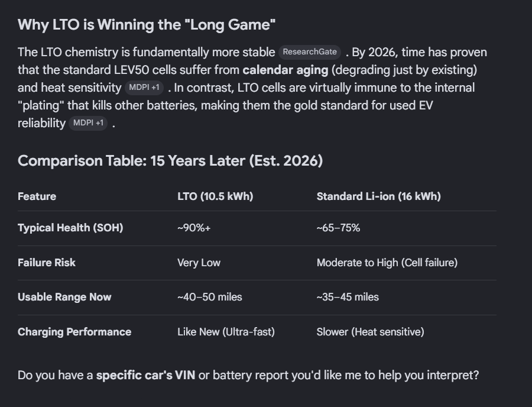The width and height of the screenshot is (532, 407).
Task: Click the "~40–50 miles" table cell
Action: pos(209,297)
